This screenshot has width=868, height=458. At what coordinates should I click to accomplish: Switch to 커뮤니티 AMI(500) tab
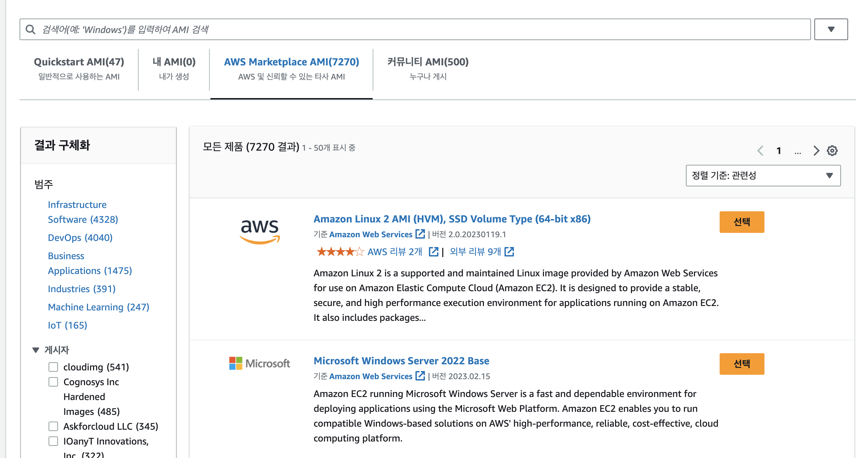coord(428,69)
